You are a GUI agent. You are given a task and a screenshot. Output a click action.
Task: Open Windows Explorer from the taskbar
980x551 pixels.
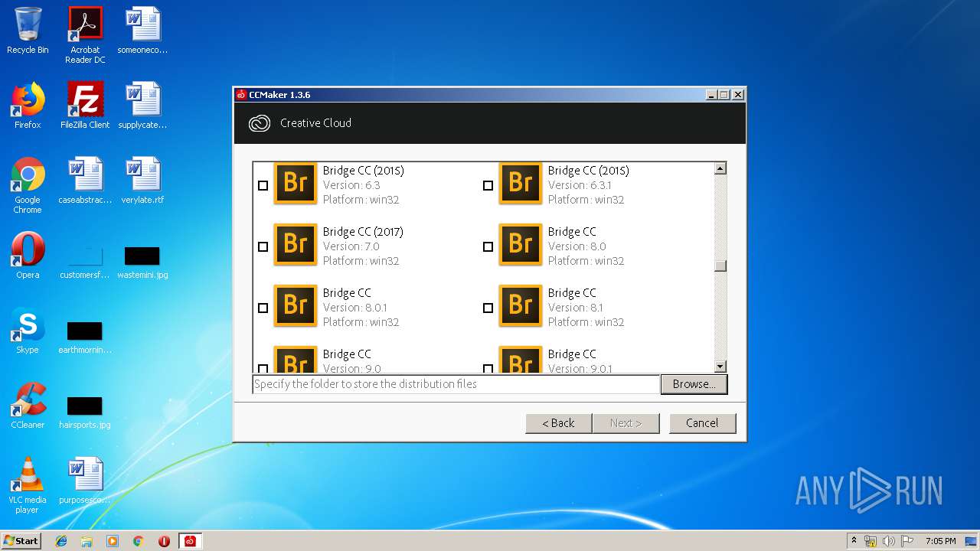tap(87, 541)
